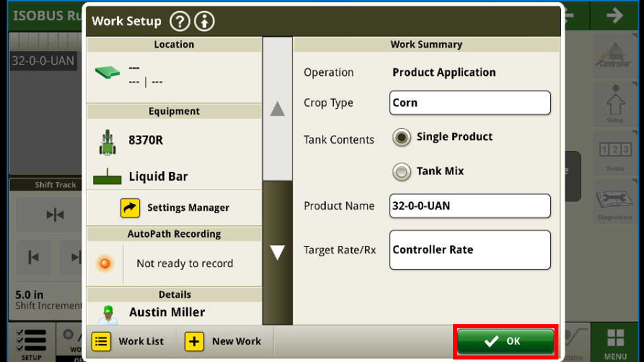Tap the Shift Track center icon

coord(55,215)
